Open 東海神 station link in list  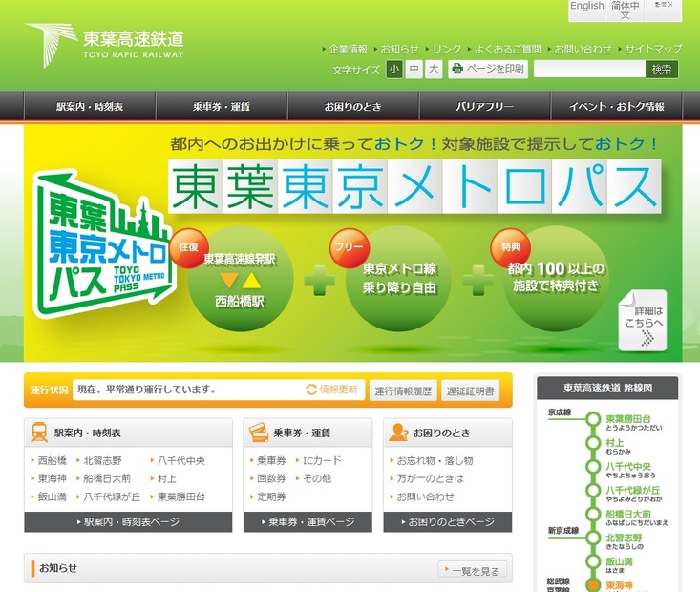click(53, 478)
